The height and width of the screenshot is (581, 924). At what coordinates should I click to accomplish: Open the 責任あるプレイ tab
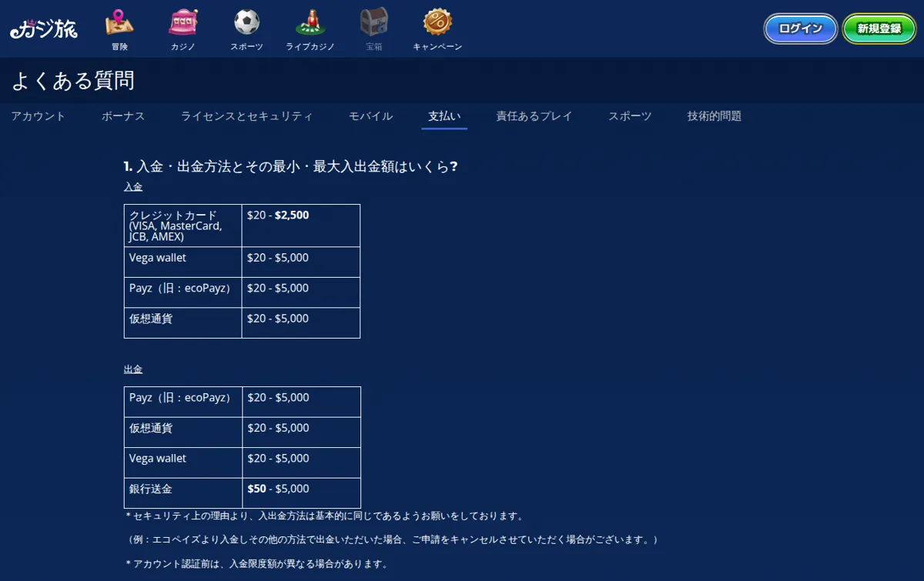[534, 116]
